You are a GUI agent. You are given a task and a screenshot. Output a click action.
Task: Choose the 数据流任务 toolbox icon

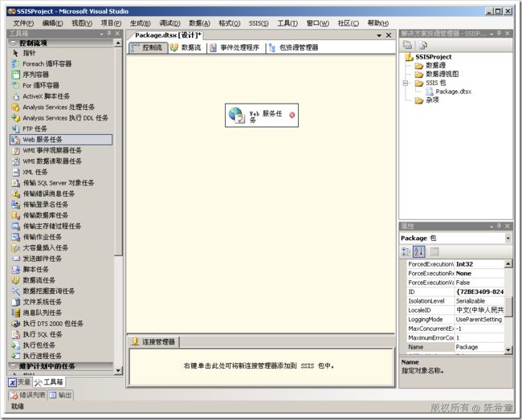click(15, 280)
